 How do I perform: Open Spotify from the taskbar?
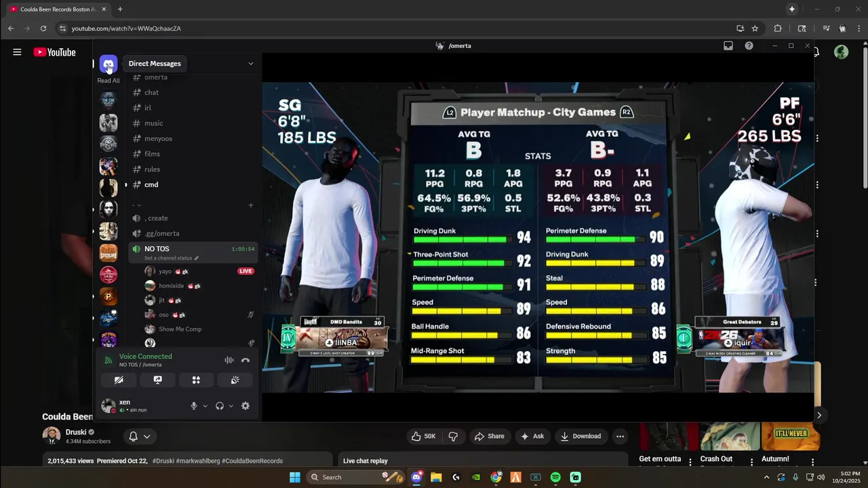[x=555, y=477]
